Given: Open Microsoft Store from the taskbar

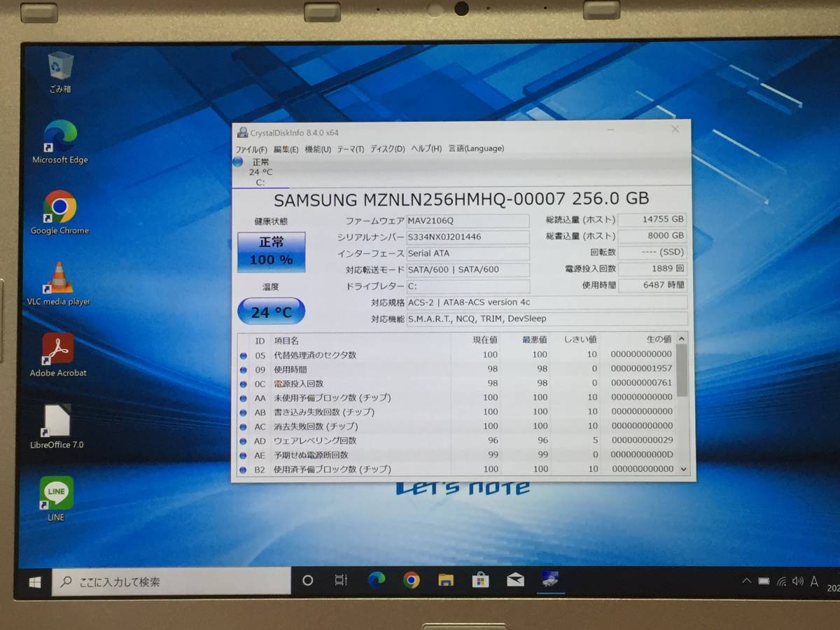Looking at the screenshot, I should pos(480,580).
